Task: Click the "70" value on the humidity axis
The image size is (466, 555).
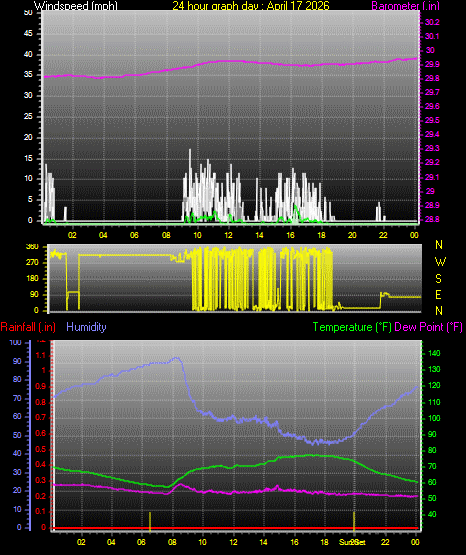Action: tap(17, 399)
